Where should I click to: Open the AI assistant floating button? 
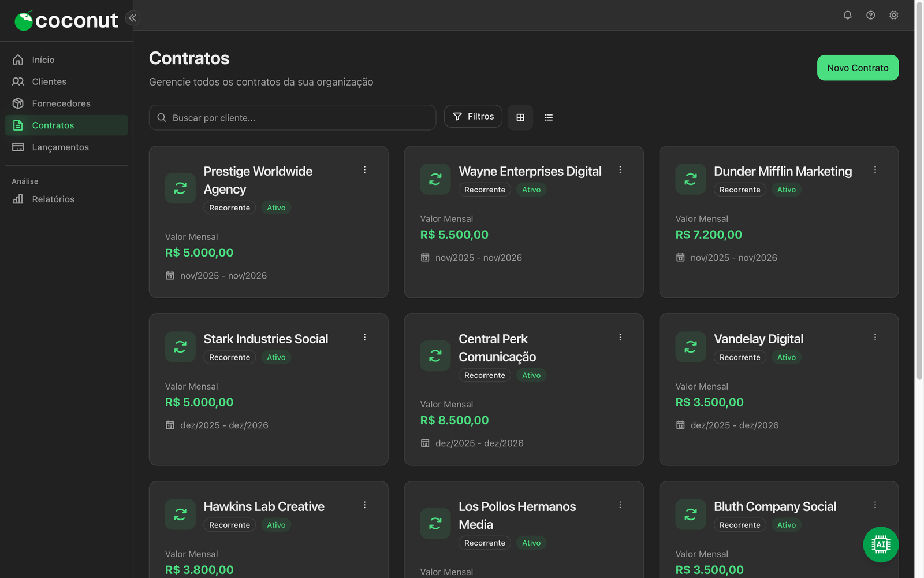click(x=881, y=544)
